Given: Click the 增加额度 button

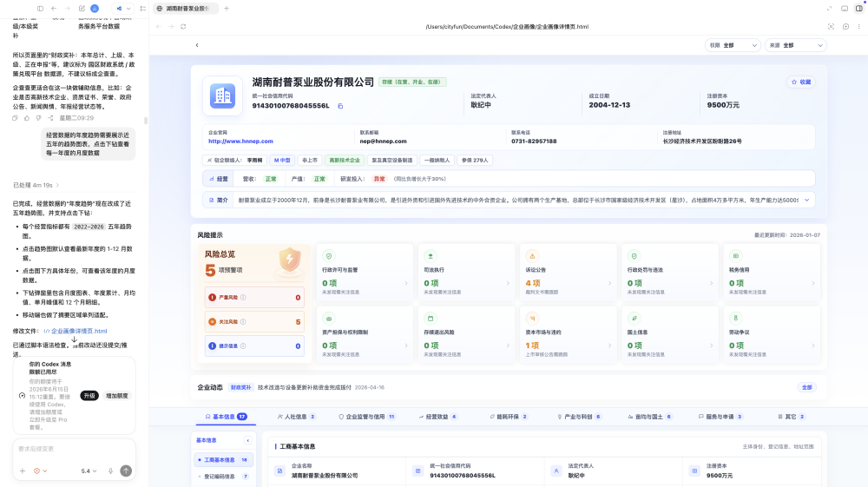Looking at the screenshot, I should coord(117,396).
